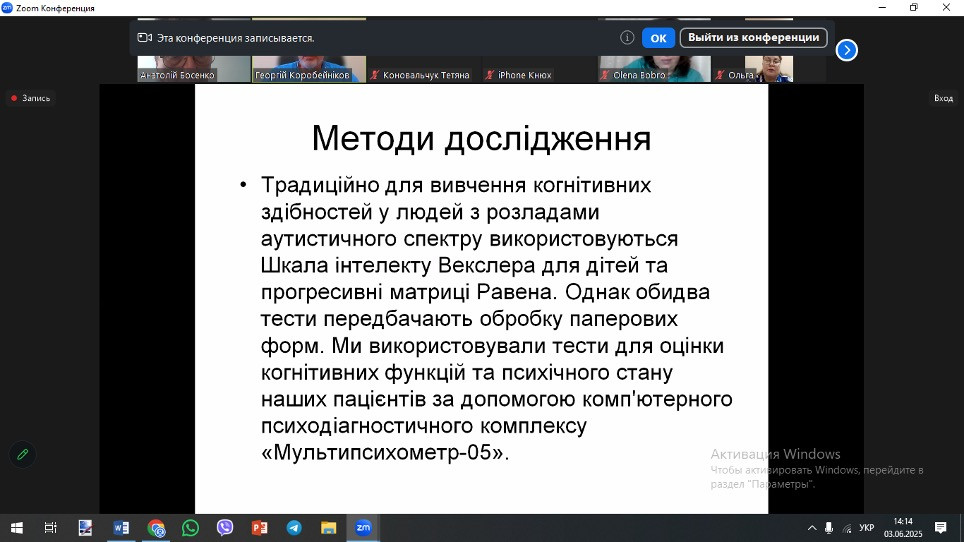The width and height of the screenshot is (964, 542).
Task: Click the Вход button in Zoom
Action: tap(943, 98)
